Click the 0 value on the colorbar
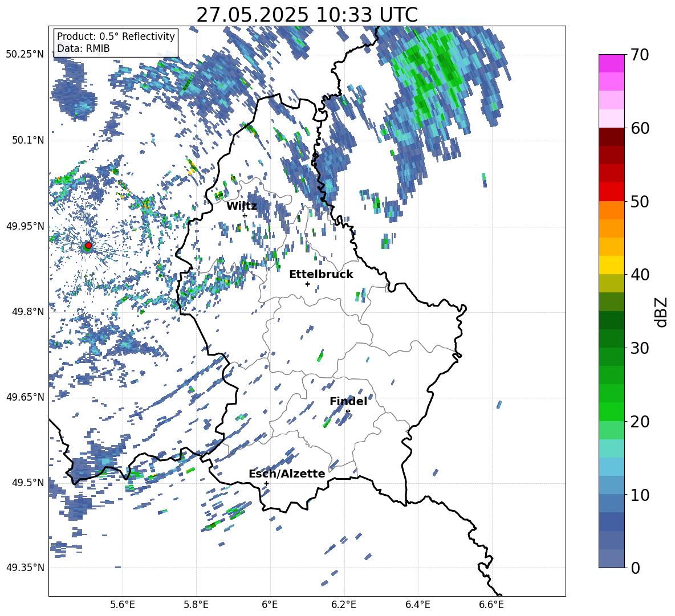 click(635, 568)
